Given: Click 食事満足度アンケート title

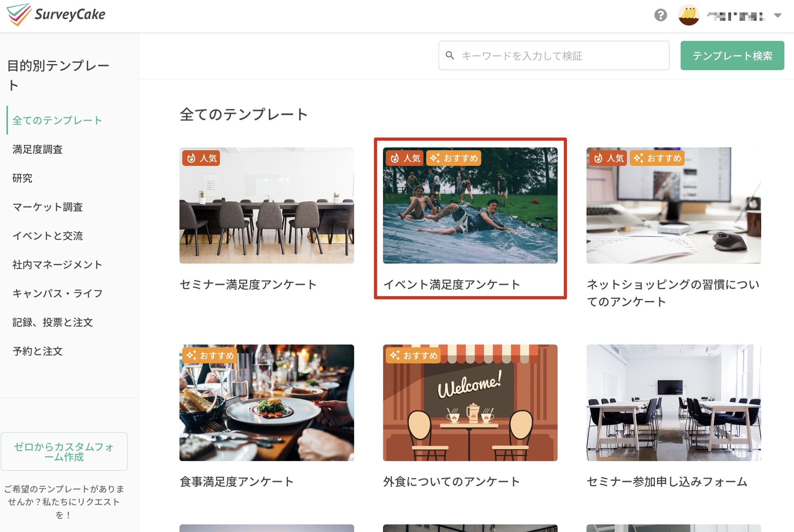Looking at the screenshot, I should pos(237,482).
